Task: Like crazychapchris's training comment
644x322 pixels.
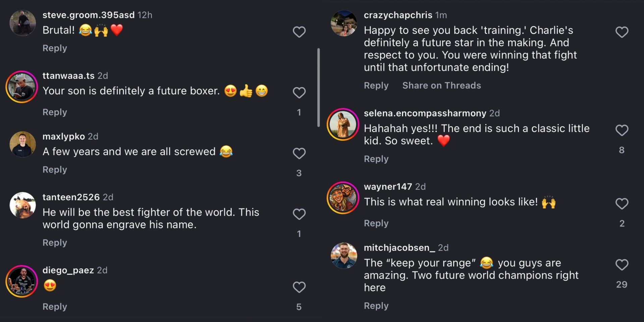Action: (x=622, y=31)
